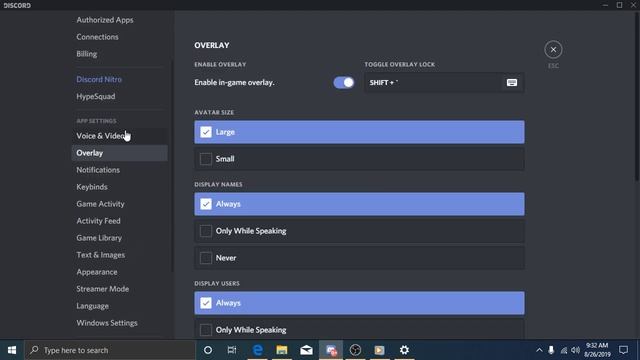The image size is (640, 360).
Task: Open Discord Nitro page
Action: (99, 79)
